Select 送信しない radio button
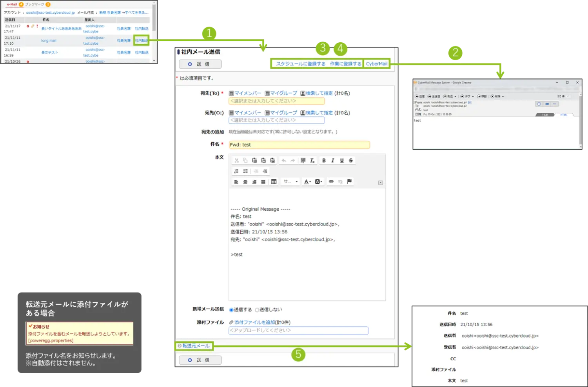Screen dimensions: 588x387 click(x=257, y=310)
